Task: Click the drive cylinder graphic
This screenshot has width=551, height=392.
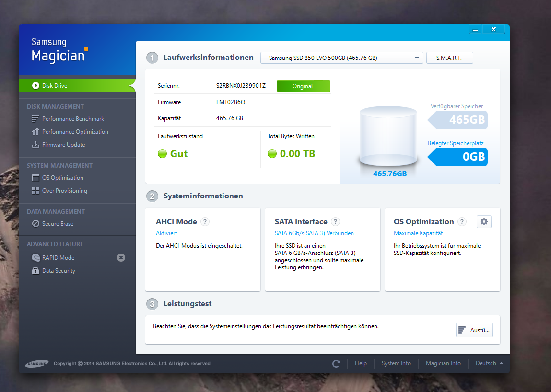Action: coord(388,136)
